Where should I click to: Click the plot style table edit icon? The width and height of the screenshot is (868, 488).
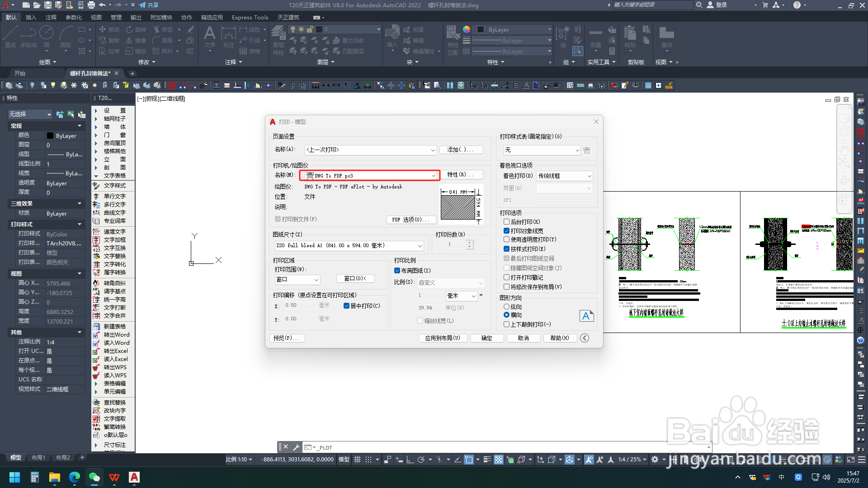pos(587,150)
